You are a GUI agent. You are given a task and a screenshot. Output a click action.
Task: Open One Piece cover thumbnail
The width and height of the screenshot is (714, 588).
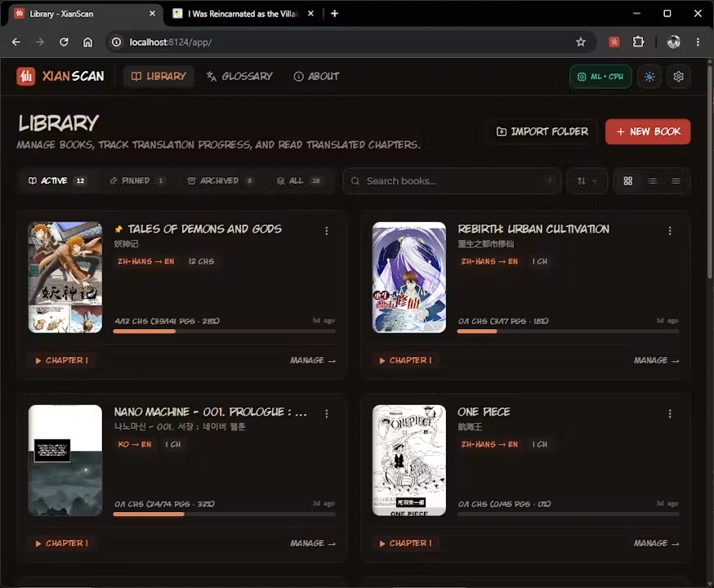click(x=409, y=460)
